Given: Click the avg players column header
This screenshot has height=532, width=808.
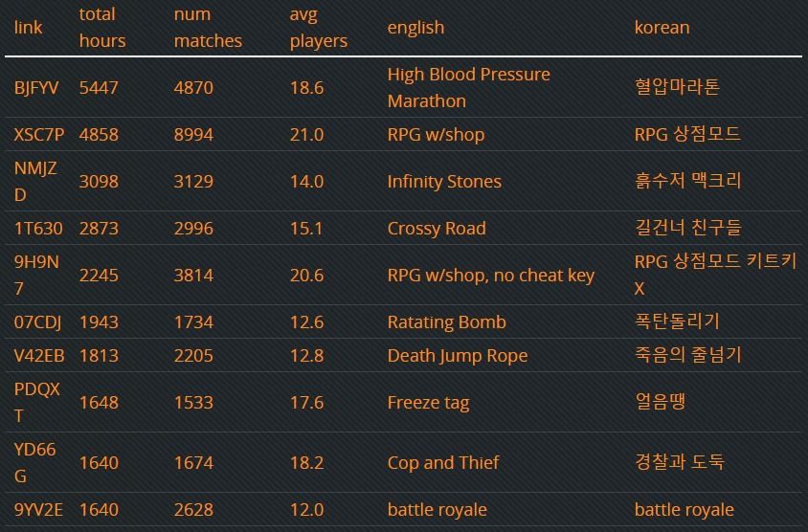Looking at the screenshot, I should (x=318, y=28).
